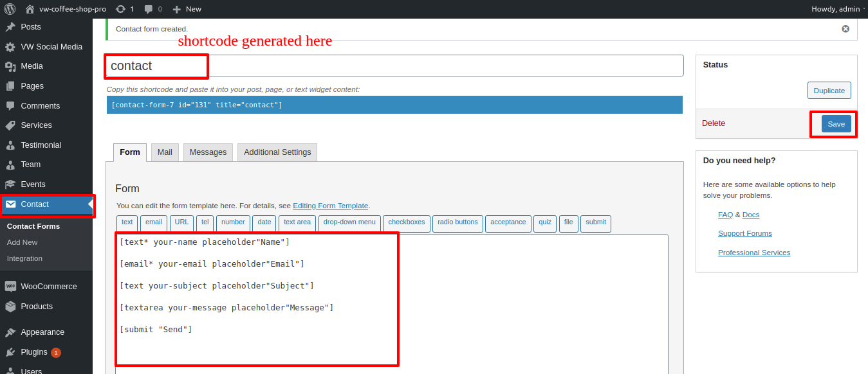The width and height of the screenshot is (868, 374).
Task: Save the contact form
Action: pyautogui.click(x=836, y=124)
